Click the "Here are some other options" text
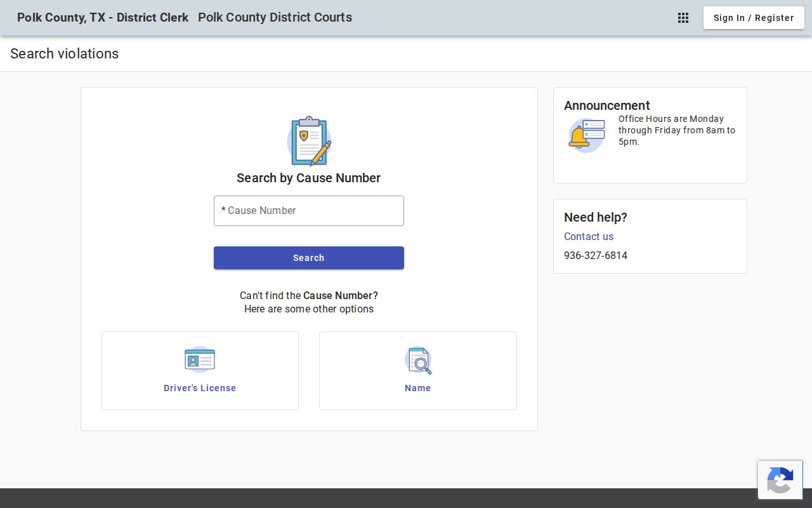 point(309,309)
